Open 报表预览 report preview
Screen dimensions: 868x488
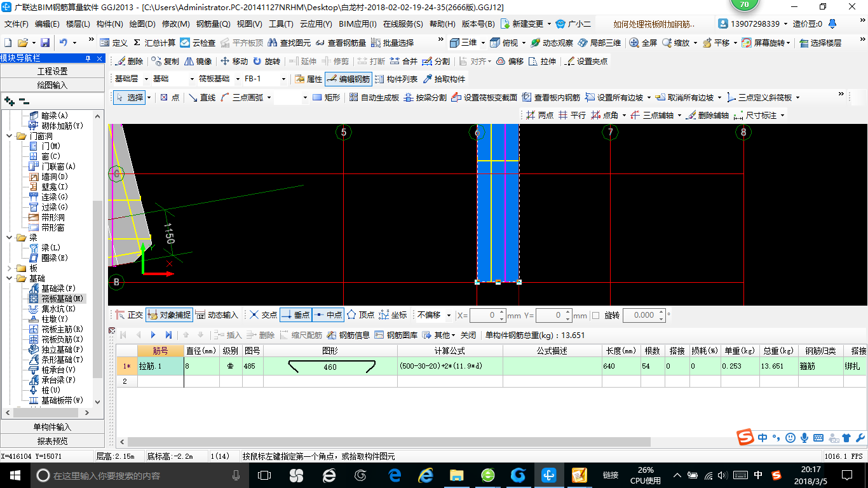[x=52, y=441]
